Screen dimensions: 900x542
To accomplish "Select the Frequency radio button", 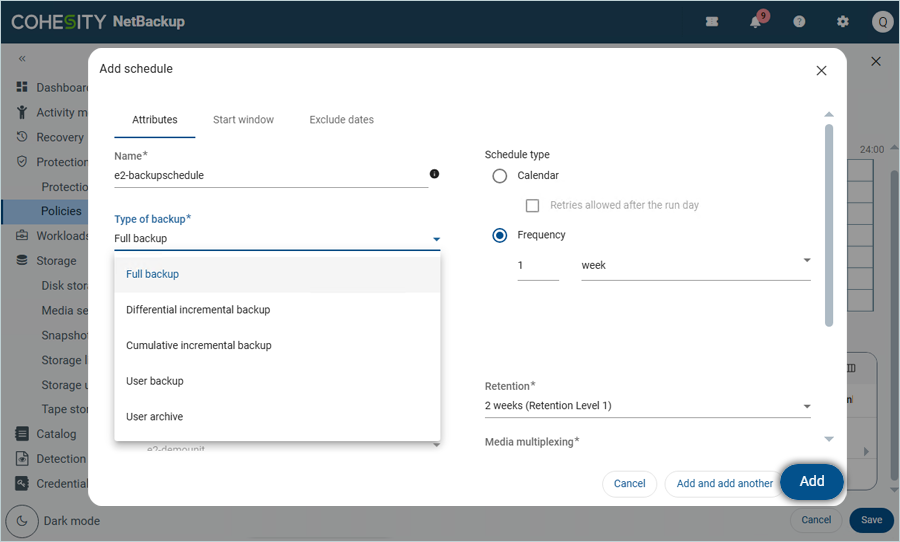I will [500, 236].
